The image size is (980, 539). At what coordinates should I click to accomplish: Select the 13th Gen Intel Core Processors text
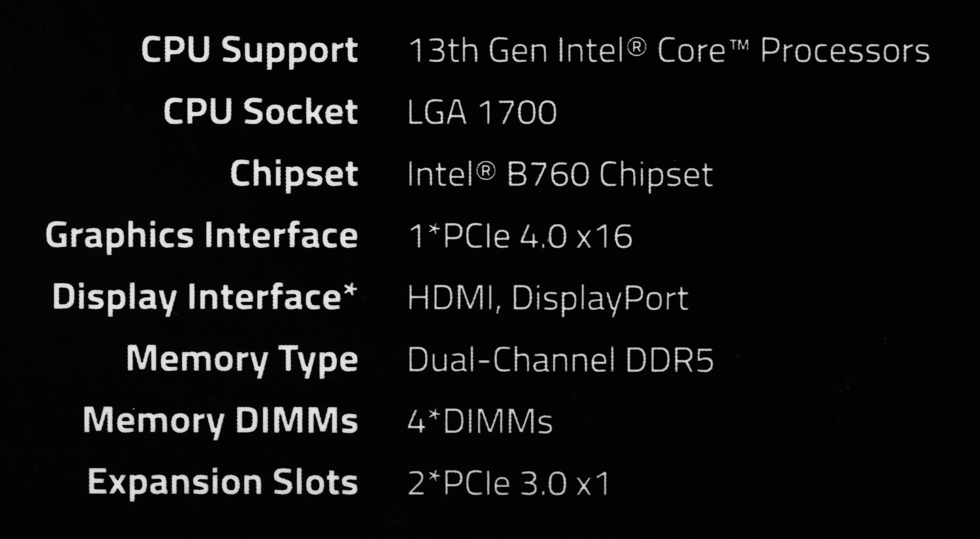(669, 50)
